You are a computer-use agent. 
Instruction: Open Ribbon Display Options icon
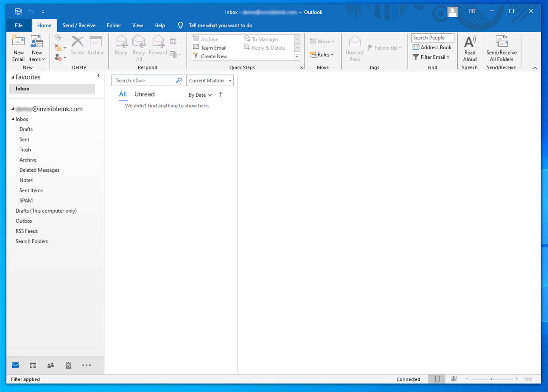(x=472, y=11)
